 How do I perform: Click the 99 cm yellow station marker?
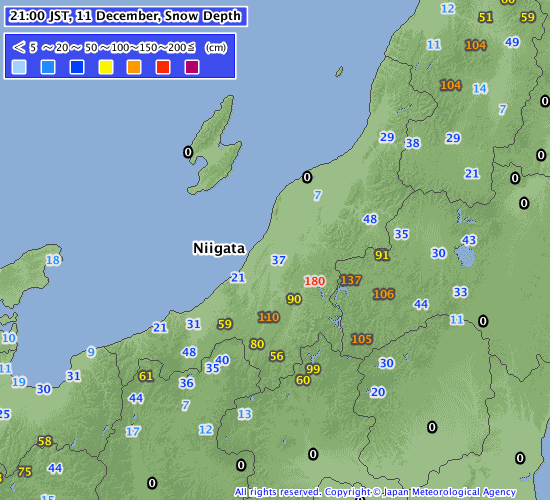click(313, 369)
